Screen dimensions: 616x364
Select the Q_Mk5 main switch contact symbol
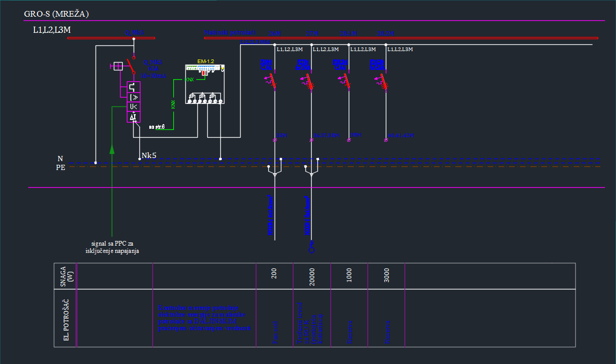tap(132, 67)
